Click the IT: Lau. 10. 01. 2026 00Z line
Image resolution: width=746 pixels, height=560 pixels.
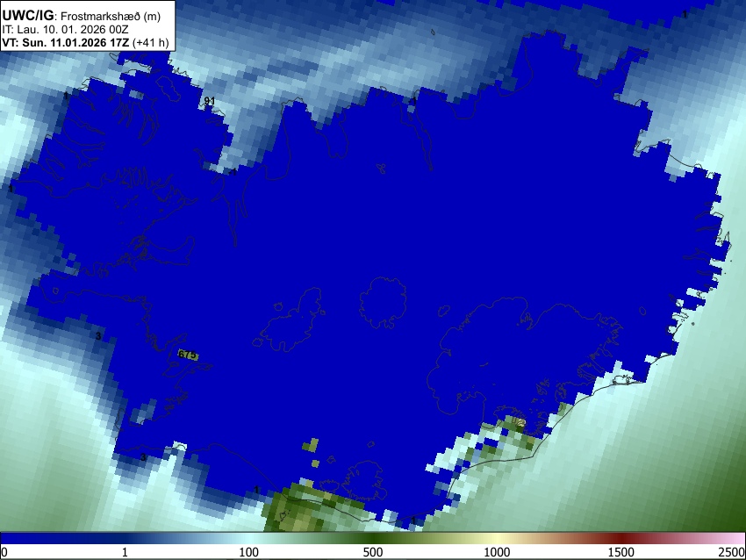coord(66,30)
